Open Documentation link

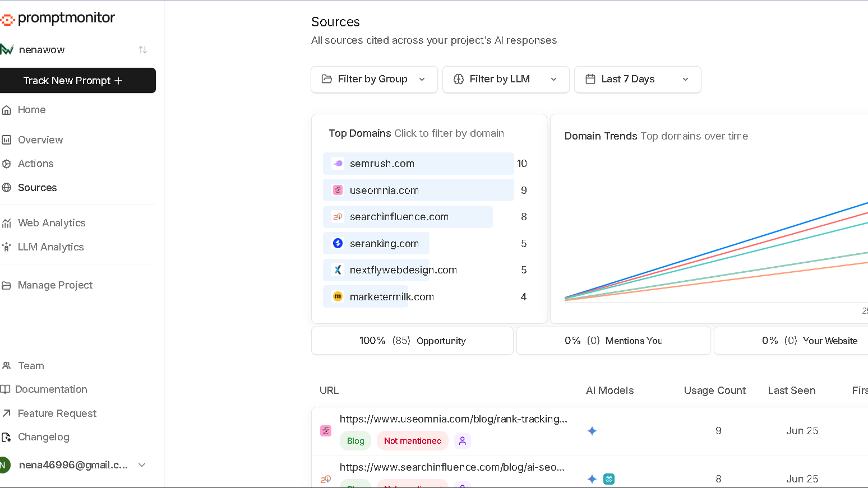click(51, 389)
